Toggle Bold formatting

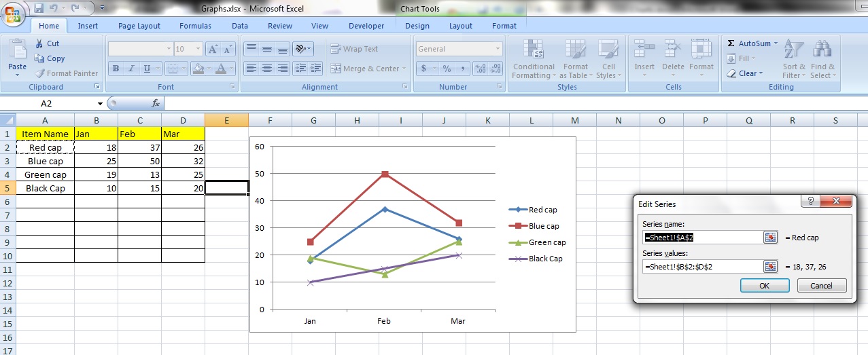tap(116, 69)
